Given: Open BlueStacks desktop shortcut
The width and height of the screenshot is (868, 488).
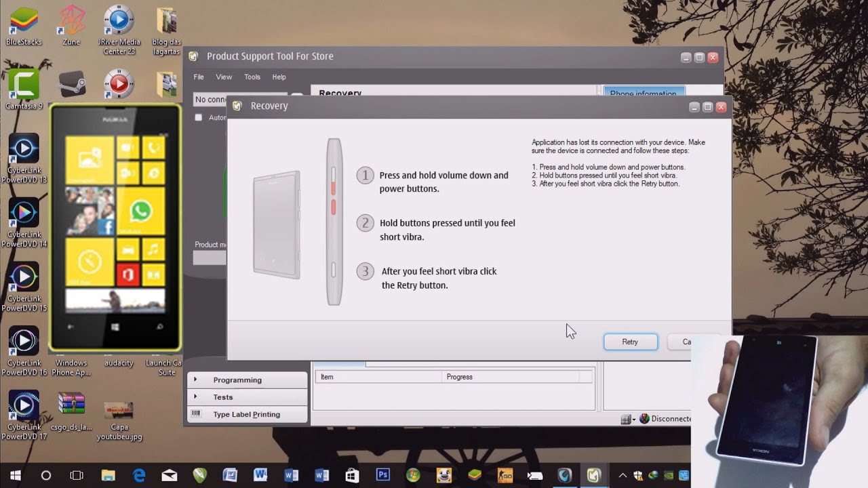Looking at the screenshot, I should click(24, 26).
